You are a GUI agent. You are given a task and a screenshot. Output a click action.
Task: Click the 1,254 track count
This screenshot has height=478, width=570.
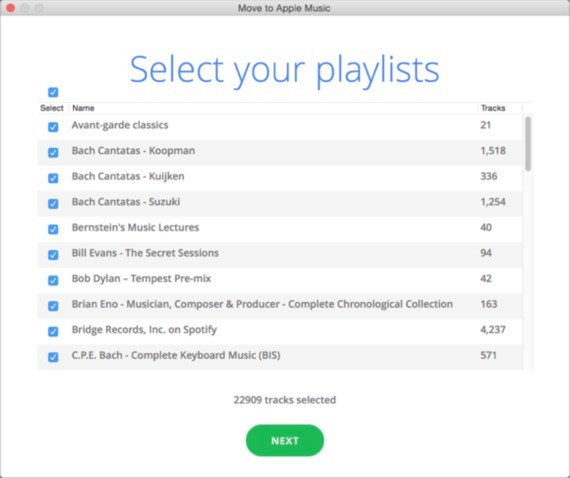(493, 202)
